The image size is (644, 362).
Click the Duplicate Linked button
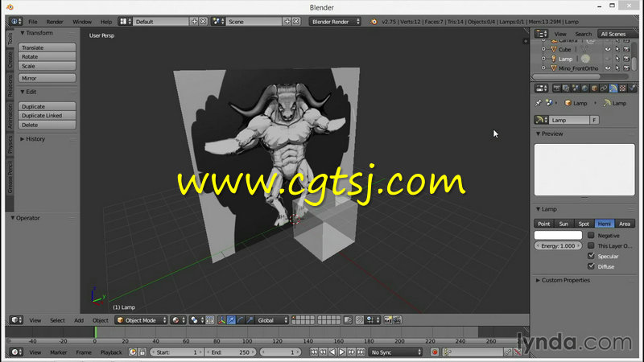tap(47, 115)
